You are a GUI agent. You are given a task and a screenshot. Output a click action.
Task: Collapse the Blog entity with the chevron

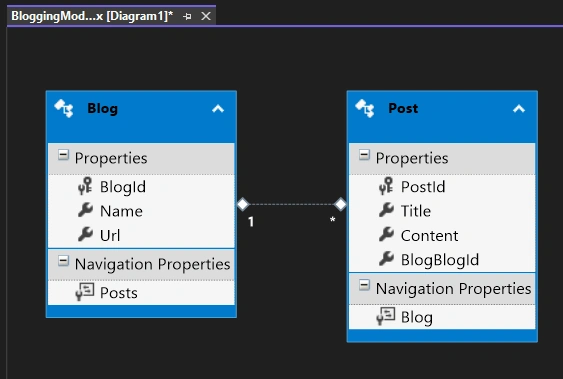pyautogui.click(x=218, y=108)
